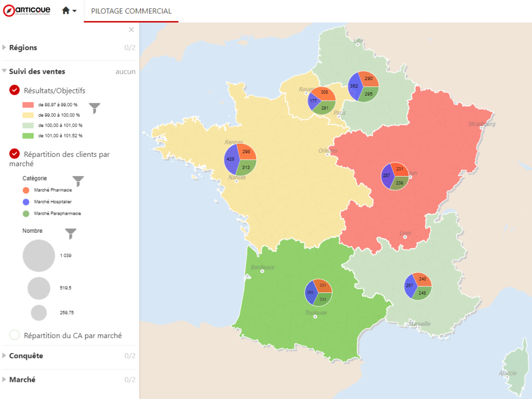
Task: Open the dropdown arrow beside home icon
Action: (75, 11)
